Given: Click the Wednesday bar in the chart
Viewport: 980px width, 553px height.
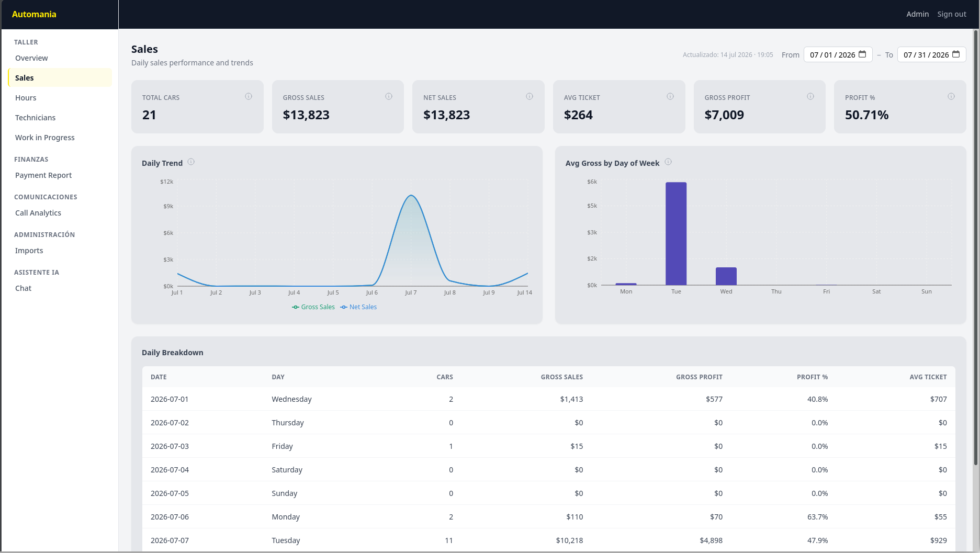Looking at the screenshot, I should (x=726, y=276).
